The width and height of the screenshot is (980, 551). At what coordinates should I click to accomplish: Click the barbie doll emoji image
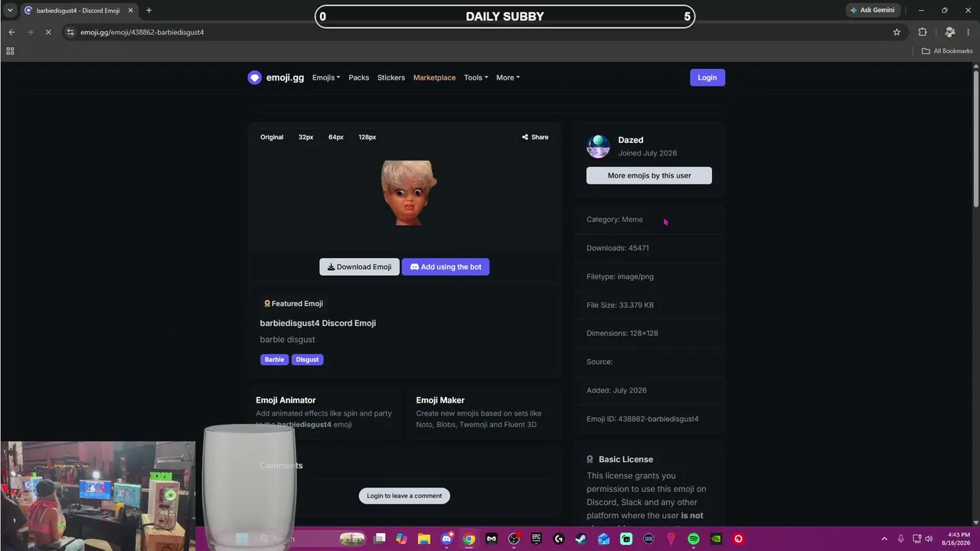pyautogui.click(x=409, y=193)
